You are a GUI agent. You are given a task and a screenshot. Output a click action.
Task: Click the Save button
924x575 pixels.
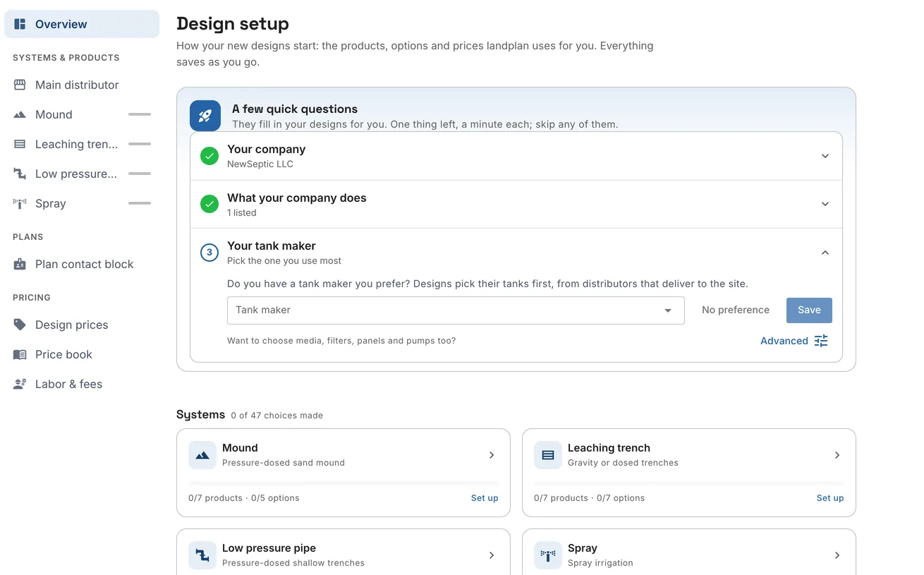pyautogui.click(x=809, y=310)
